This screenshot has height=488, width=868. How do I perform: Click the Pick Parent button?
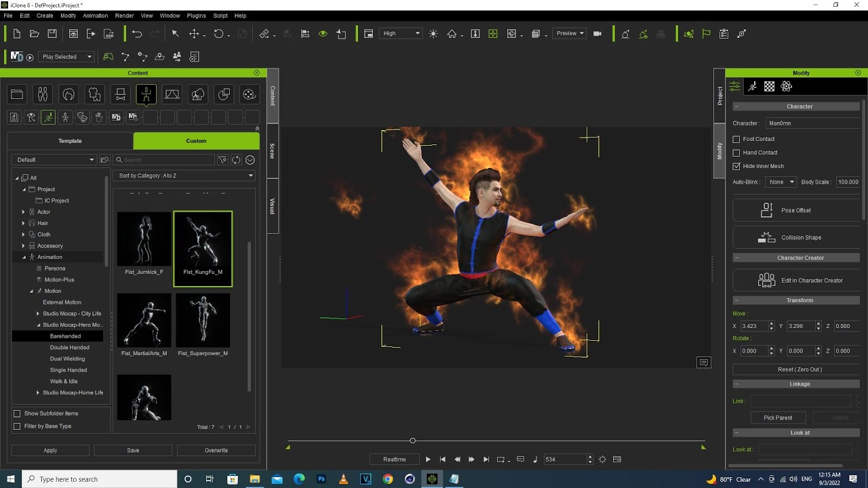778,418
